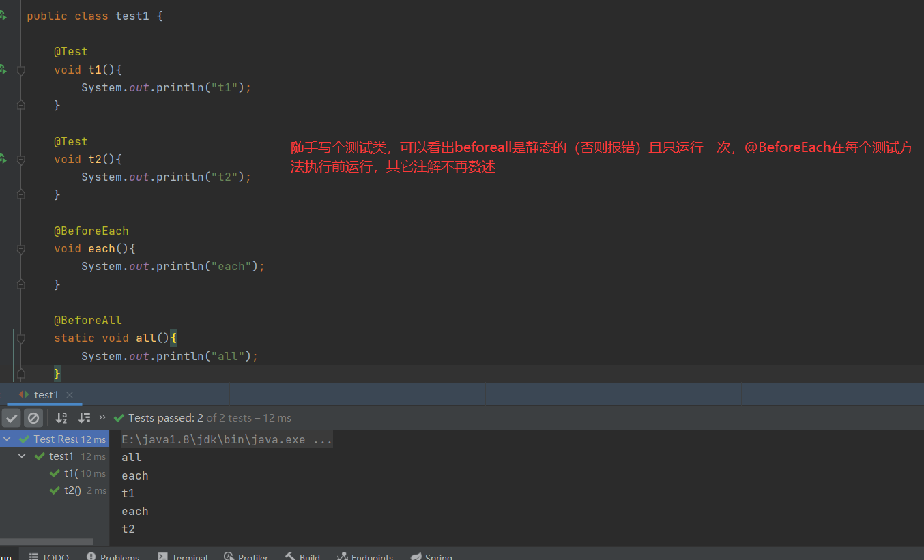Click green check icon beside t1 result
924x560 pixels.
55,473
